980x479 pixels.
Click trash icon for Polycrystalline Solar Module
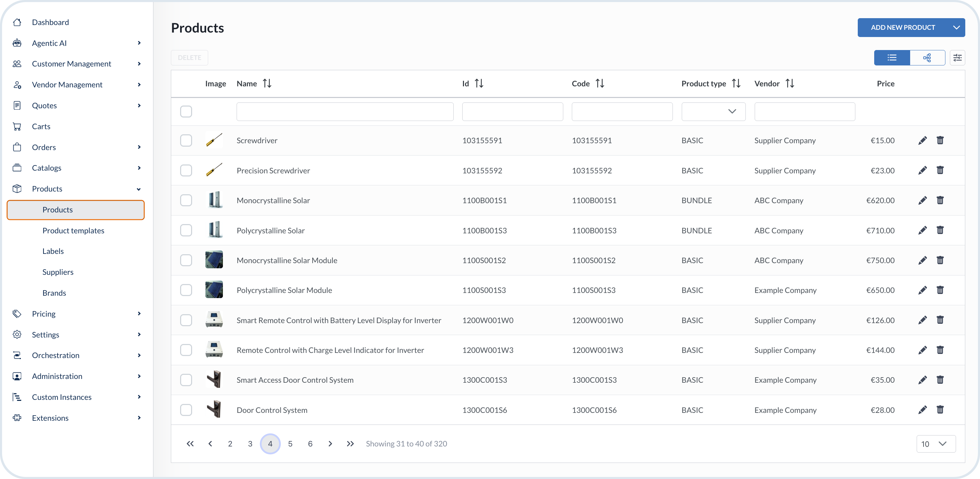click(x=940, y=290)
